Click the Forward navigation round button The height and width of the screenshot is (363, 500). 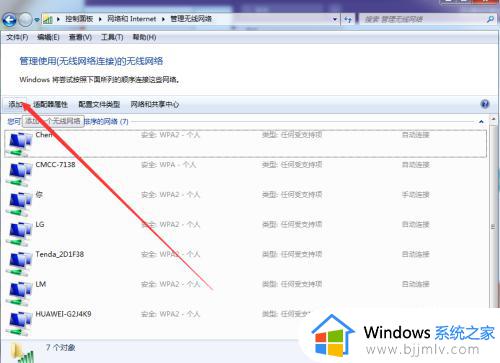click(26, 20)
